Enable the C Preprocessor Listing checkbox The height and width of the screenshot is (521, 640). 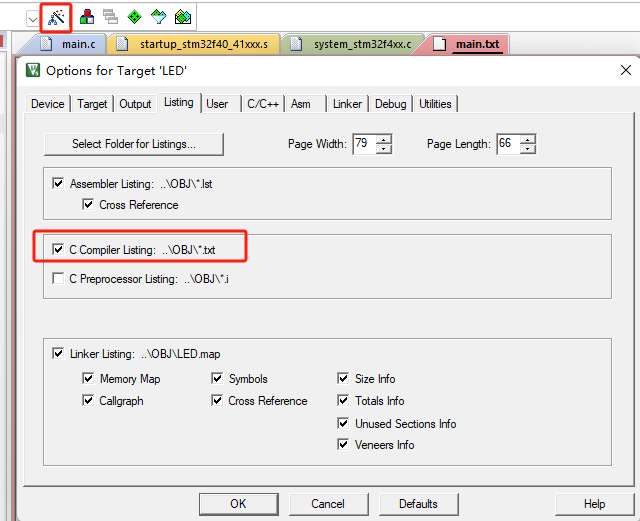[57, 279]
